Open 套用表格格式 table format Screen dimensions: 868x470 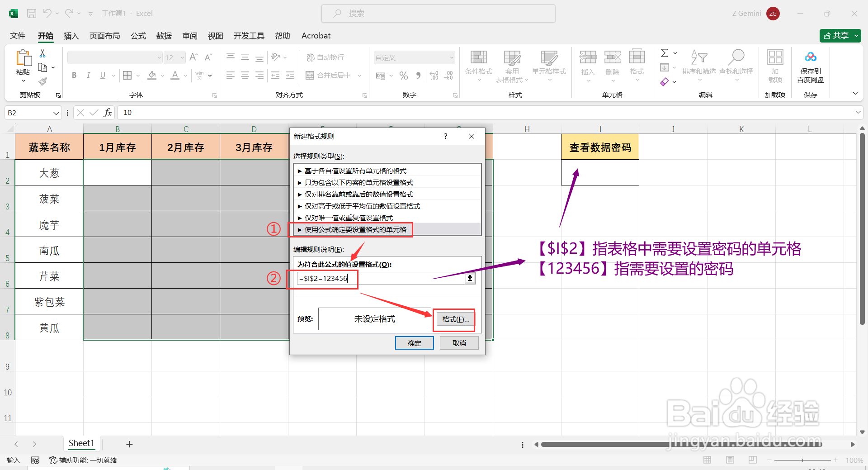point(512,66)
